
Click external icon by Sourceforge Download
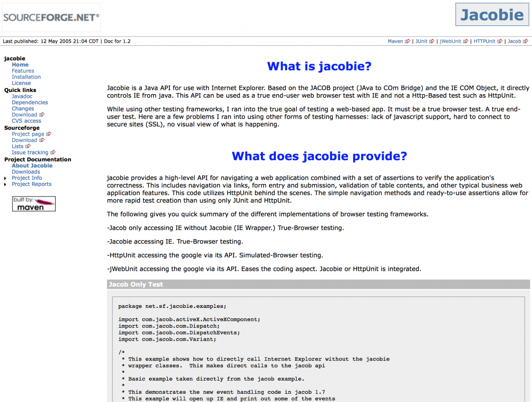(x=42, y=140)
